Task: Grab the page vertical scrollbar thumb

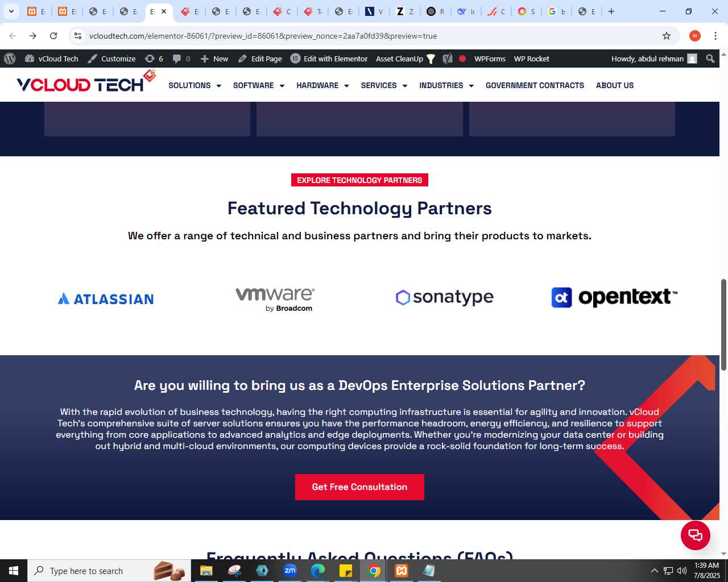Action: [x=723, y=324]
